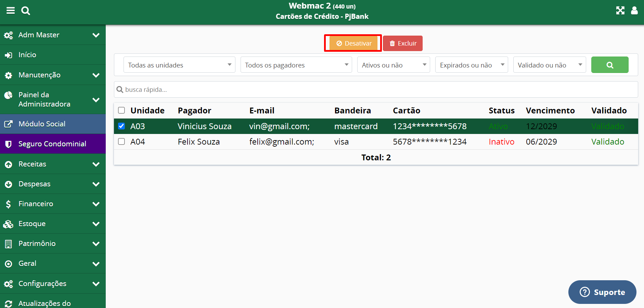Click the Adm Master gears icon
The height and width of the screenshot is (308, 644).
click(9, 35)
